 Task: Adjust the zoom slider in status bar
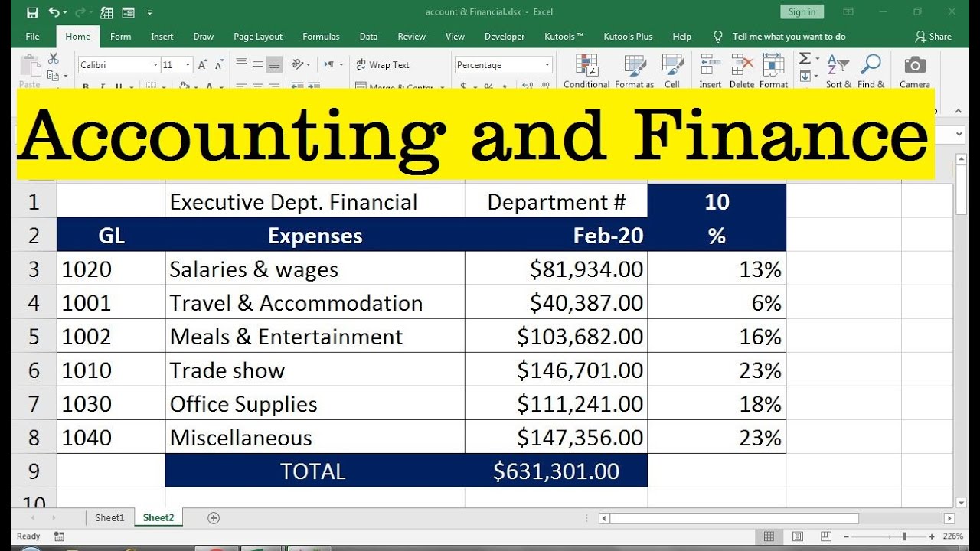pyautogui.click(x=904, y=536)
